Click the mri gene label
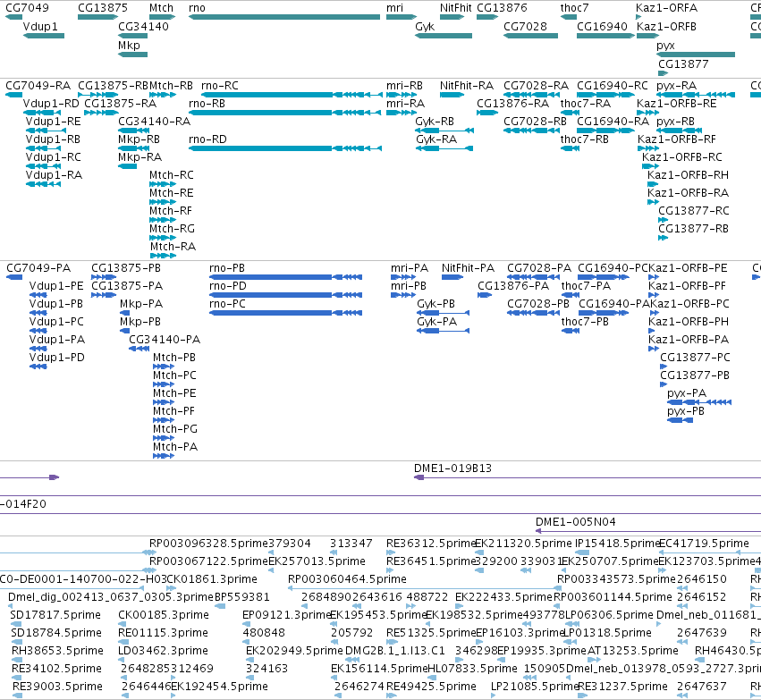Viewport: 761px width, 700px height. click(394, 8)
